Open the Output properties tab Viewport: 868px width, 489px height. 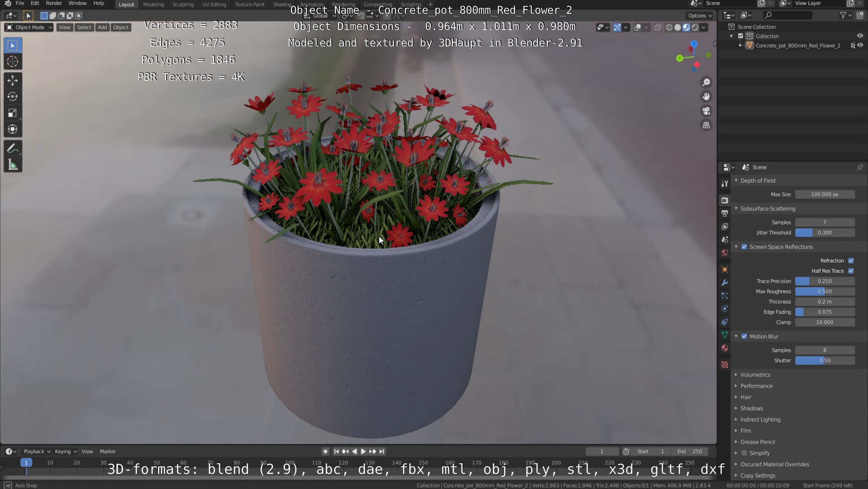click(725, 213)
